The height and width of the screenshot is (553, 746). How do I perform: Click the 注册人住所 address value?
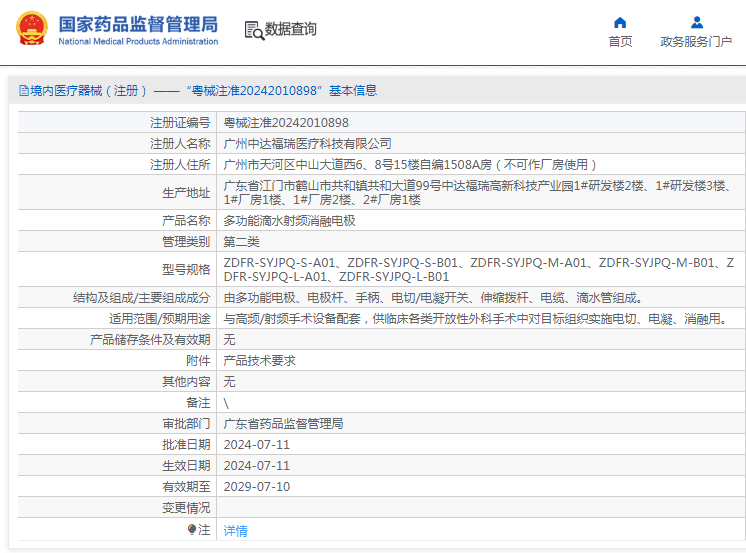pyautogui.click(x=410, y=165)
